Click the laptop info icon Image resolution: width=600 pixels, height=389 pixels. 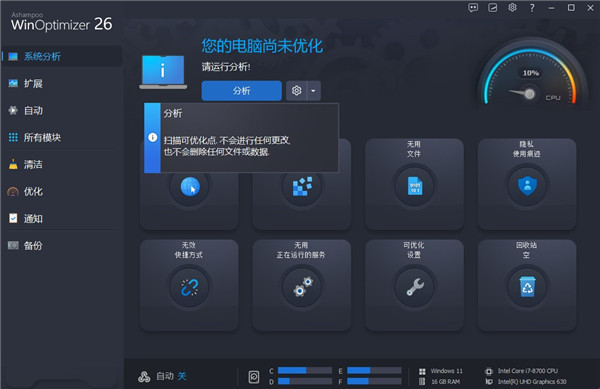163,72
